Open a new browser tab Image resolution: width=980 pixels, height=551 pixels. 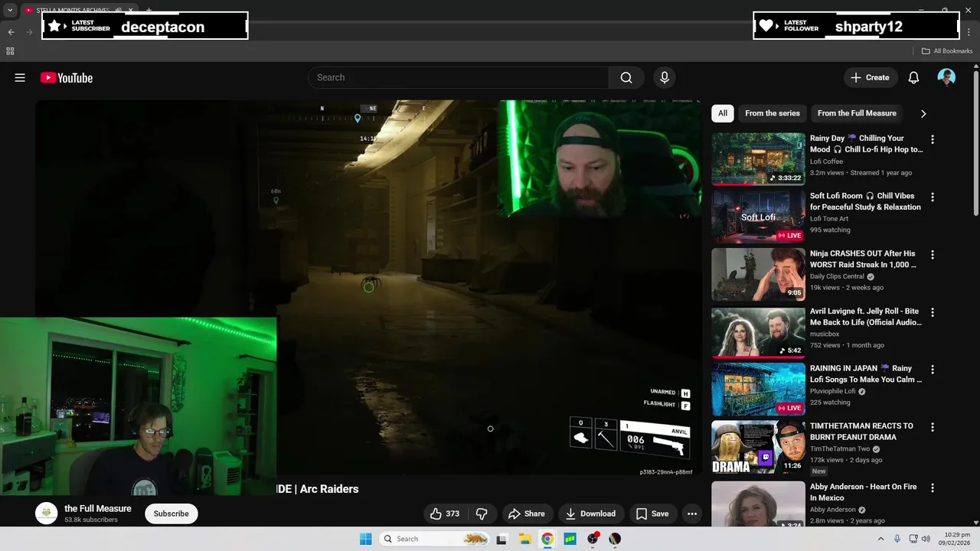click(149, 11)
